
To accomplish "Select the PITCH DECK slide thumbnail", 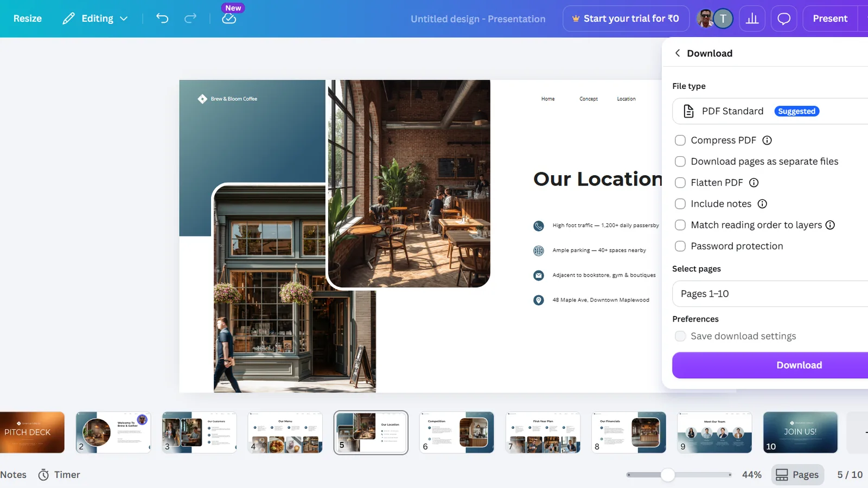I will click(x=32, y=432).
